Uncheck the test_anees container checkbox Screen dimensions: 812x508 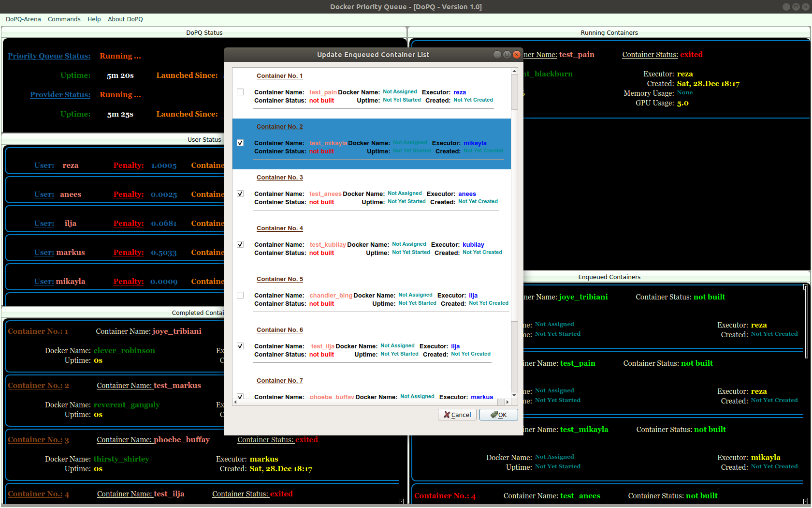[x=240, y=194]
